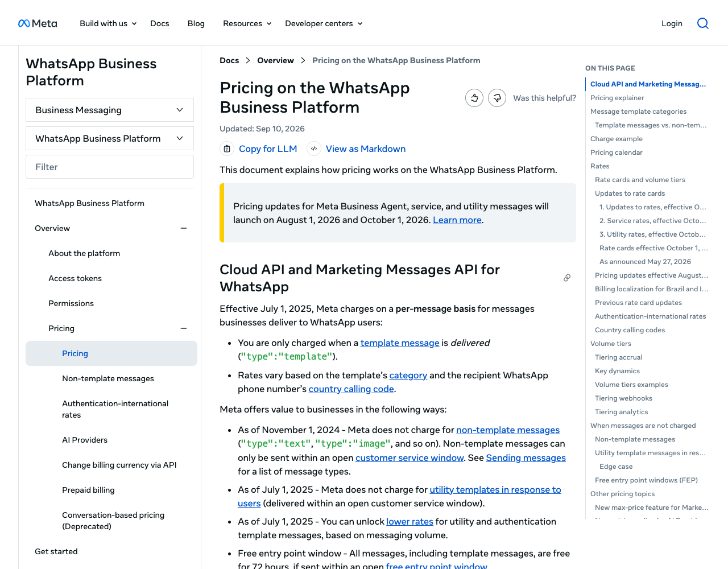The image size is (728, 569).
Task: Jump to Other pricing topics outline entry
Action: click(x=622, y=494)
